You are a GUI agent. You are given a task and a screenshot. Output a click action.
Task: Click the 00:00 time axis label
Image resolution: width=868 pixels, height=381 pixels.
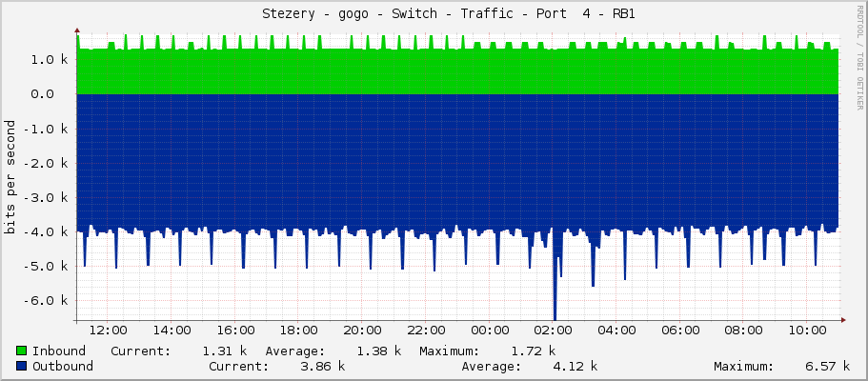pyautogui.click(x=489, y=331)
